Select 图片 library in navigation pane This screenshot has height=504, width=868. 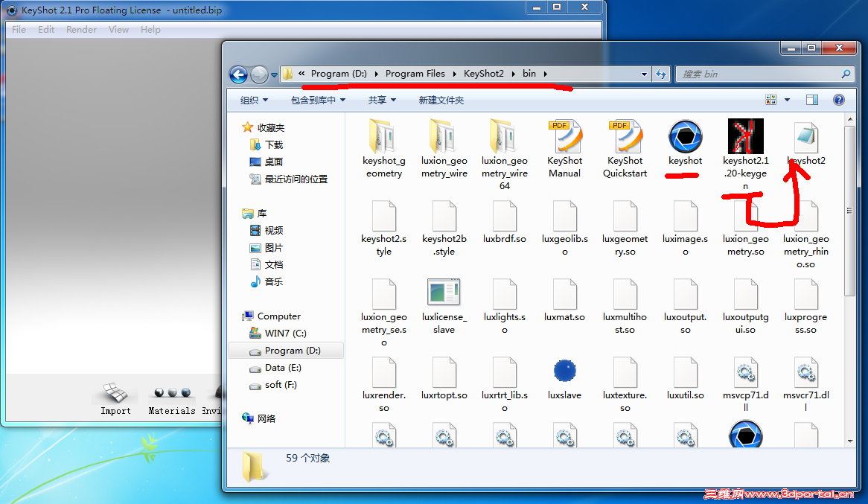click(x=267, y=248)
